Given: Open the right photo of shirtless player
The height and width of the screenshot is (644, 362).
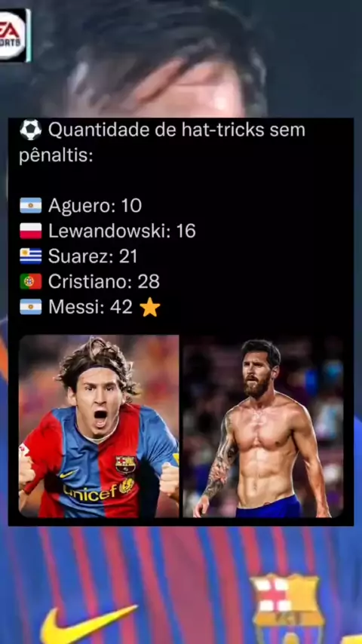Looking at the screenshot, I should pos(263,426).
